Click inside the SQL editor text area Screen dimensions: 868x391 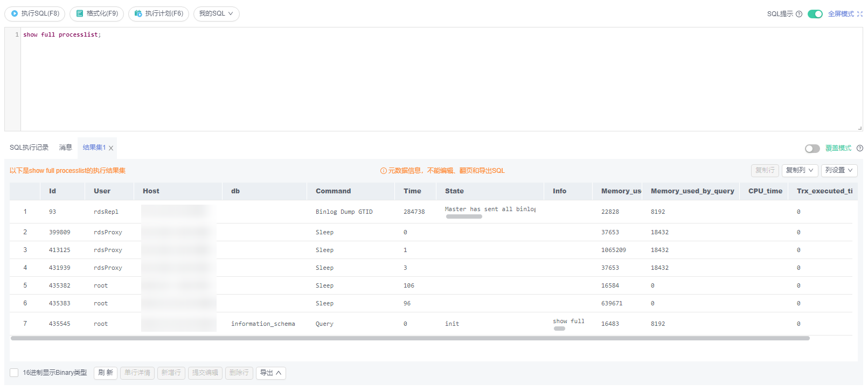[x=431, y=81]
